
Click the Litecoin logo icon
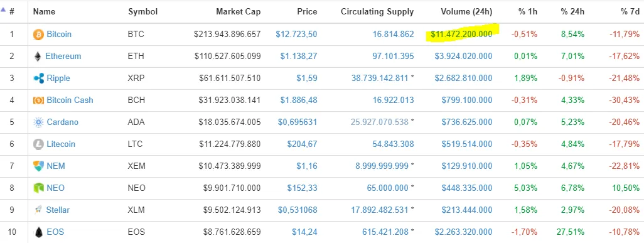[x=38, y=144]
